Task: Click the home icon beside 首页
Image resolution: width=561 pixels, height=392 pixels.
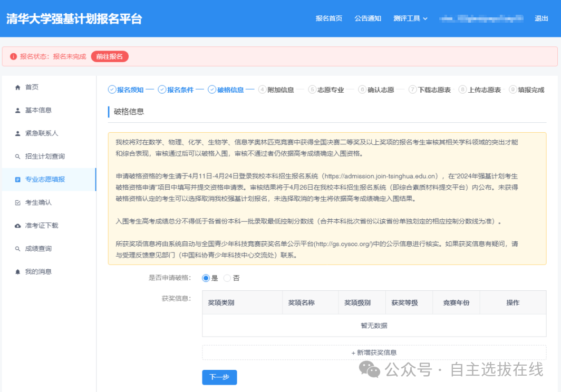Action: click(x=18, y=87)
